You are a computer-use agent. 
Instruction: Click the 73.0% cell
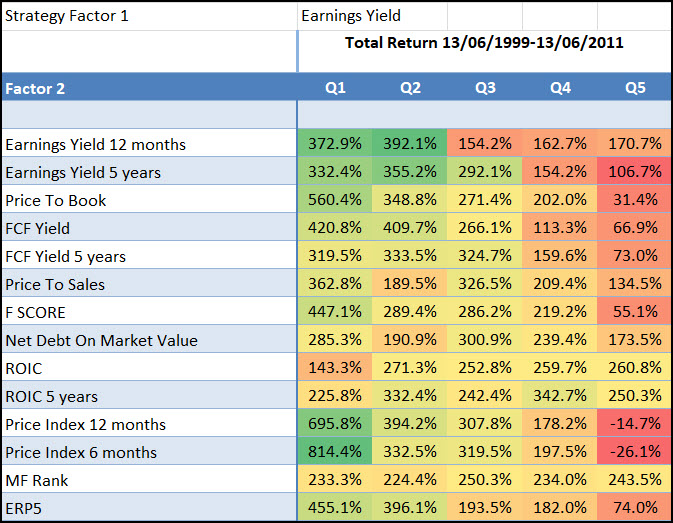click(635, 255)
